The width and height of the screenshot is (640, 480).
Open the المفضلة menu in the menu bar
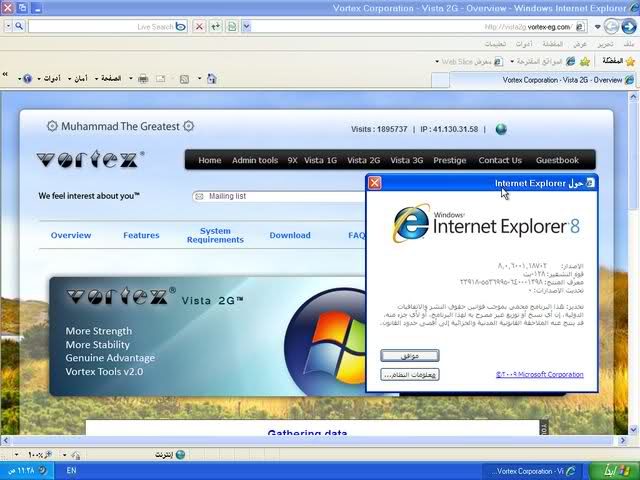(553, 44)
